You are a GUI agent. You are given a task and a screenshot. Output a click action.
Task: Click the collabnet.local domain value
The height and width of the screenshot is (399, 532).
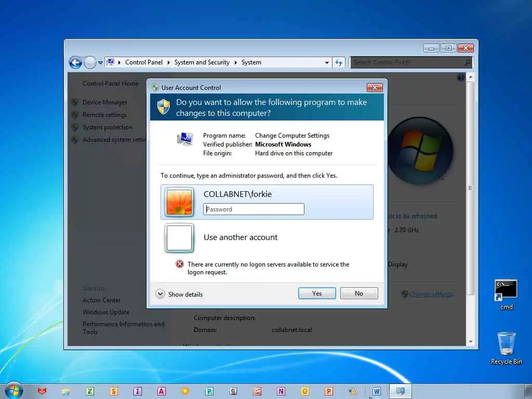[291, 330]
